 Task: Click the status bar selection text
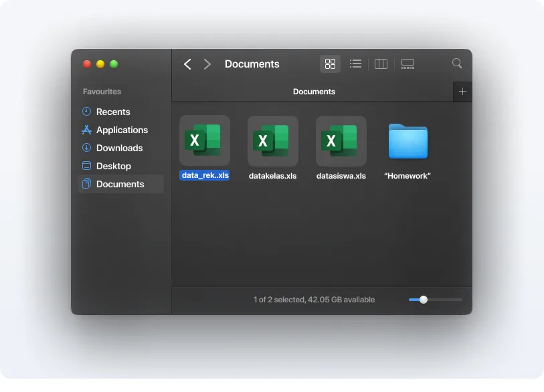pyautogui.click(x=314, y=300)
